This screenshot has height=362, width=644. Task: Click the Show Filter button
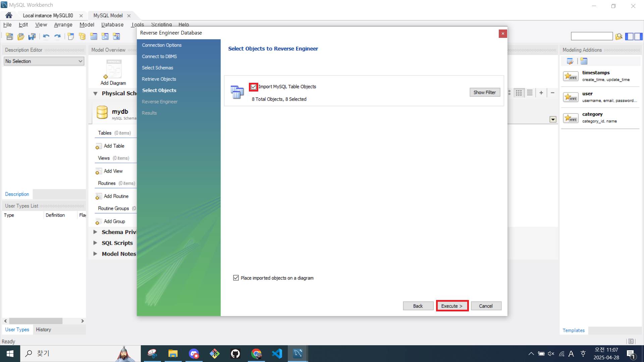pyautogui.click(x=484, y=92)
